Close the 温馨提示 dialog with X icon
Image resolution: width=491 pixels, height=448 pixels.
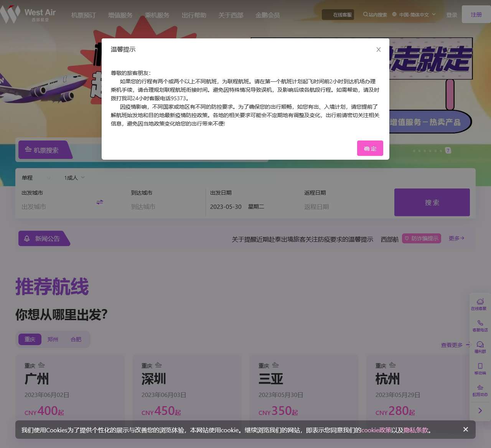[x=378, y=50]
